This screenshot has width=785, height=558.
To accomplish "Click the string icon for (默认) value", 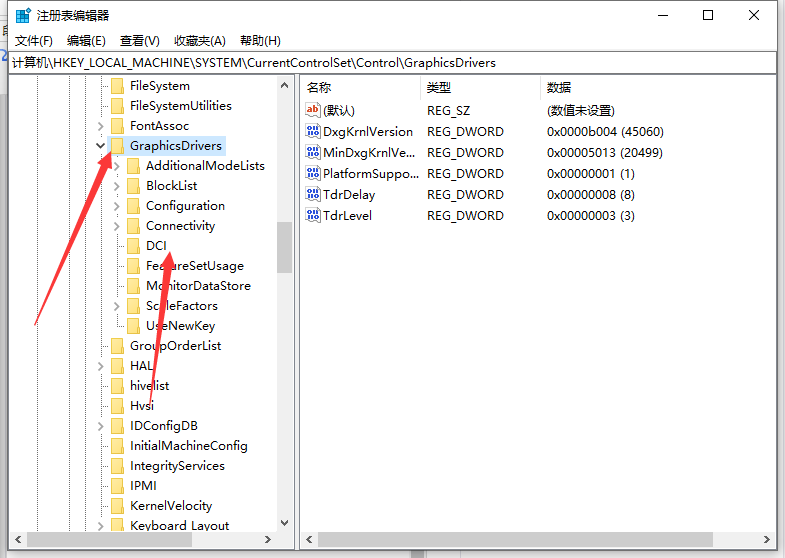I will point(313,110).
